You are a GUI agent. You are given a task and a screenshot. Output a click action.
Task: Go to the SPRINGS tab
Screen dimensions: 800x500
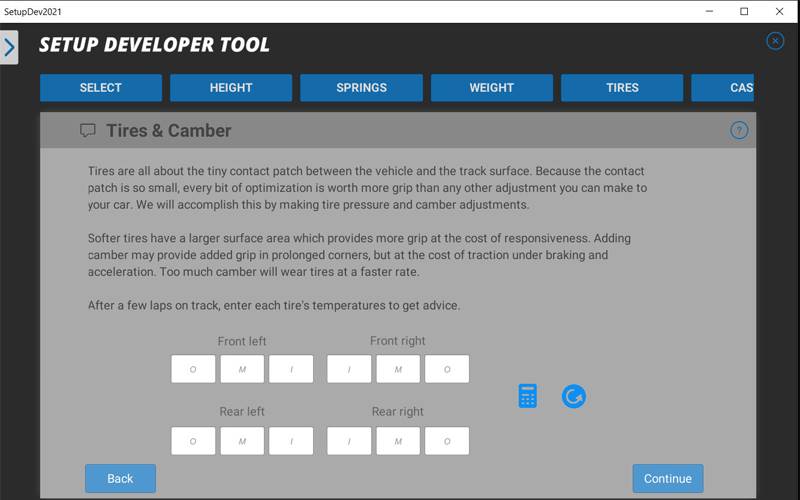point(361,88)
